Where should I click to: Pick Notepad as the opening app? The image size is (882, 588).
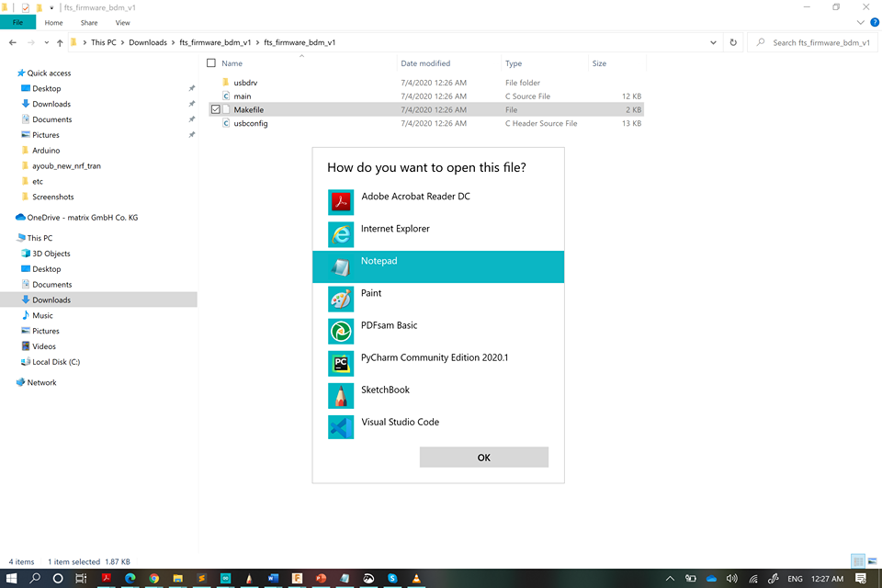[438, 266]
